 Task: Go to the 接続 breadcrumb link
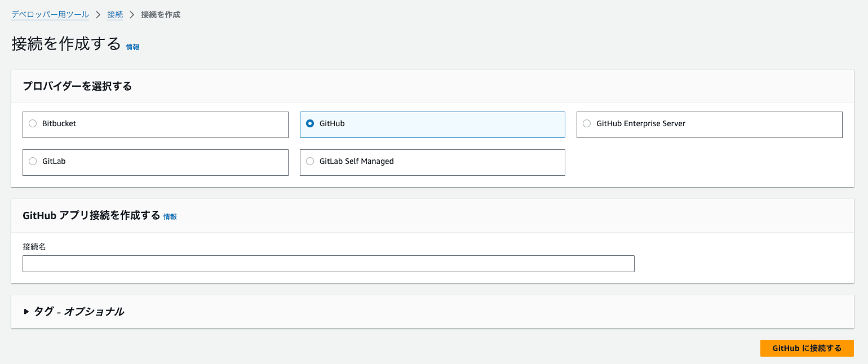point(115,15)
